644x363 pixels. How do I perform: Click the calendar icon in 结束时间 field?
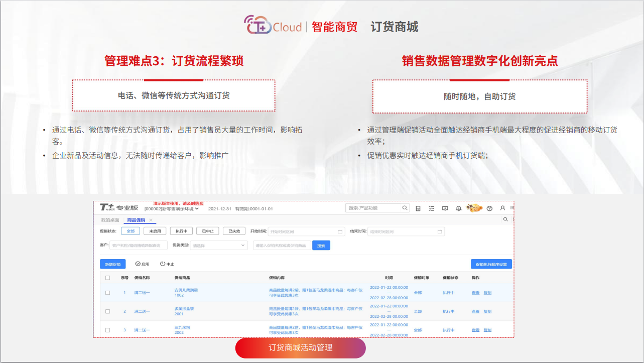(440, 231)
